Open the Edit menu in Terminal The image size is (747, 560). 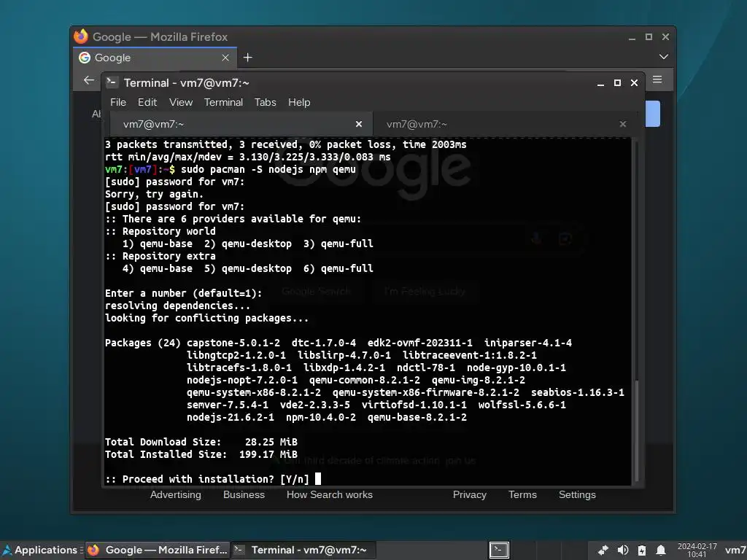[x=147, y=102]
